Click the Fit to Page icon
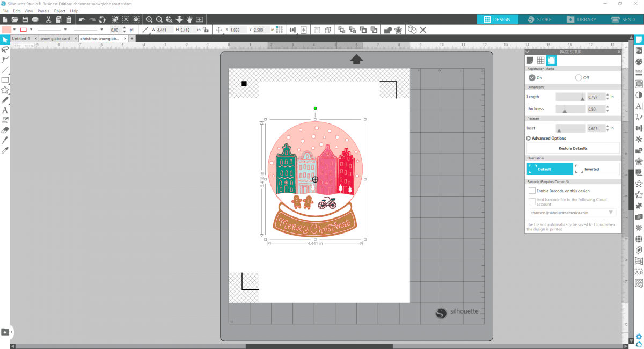Viewport: 644px width, 349px height. (200, 20)
